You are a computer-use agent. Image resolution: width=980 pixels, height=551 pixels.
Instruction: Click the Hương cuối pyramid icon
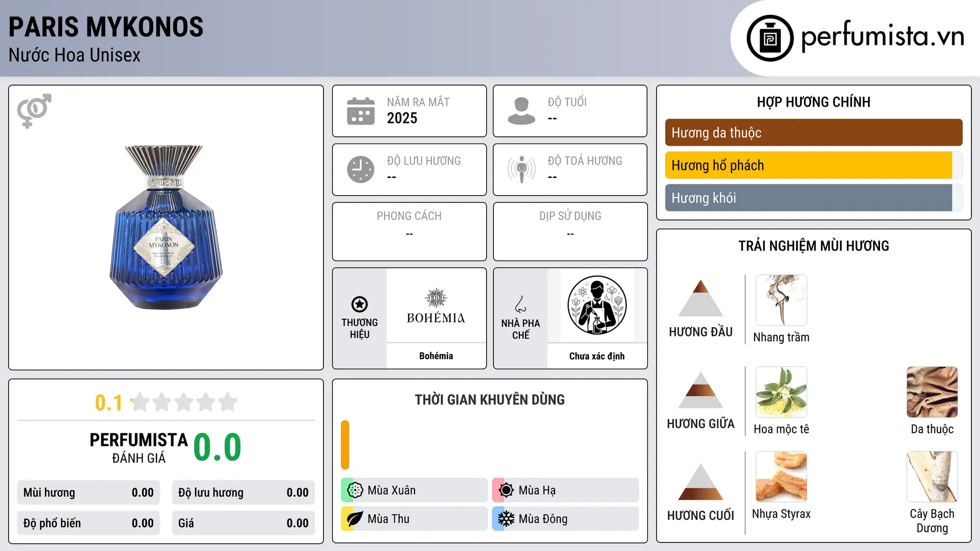pos(701,482)
